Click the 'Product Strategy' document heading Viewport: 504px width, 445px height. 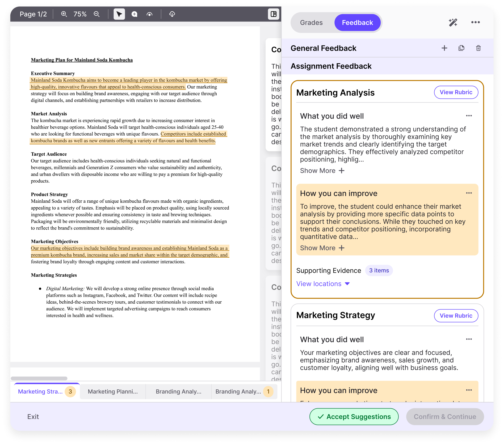point(49,194)
